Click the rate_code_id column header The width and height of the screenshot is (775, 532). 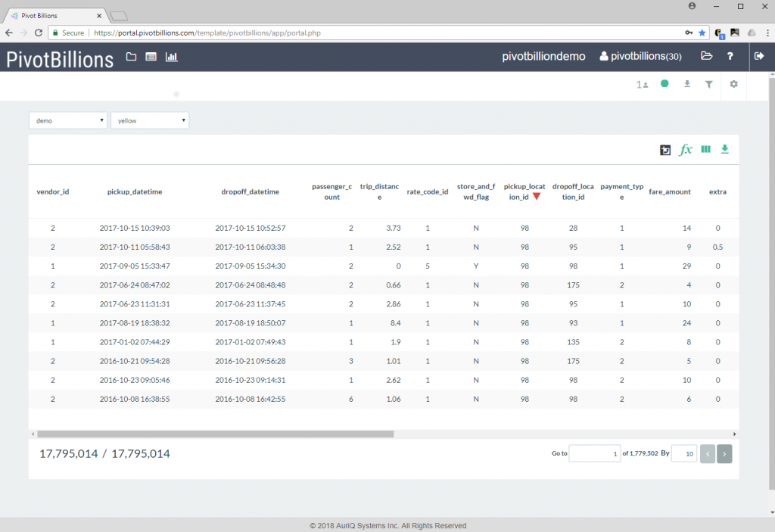point(428,191)
